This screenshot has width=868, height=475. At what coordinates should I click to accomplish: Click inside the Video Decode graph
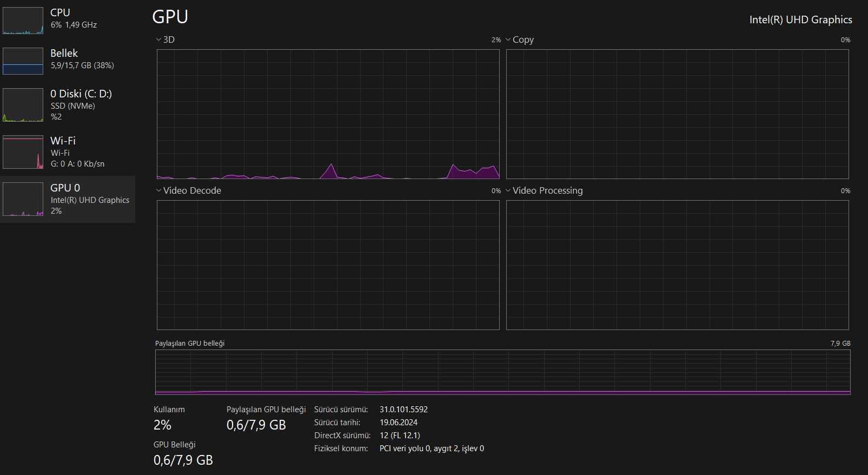click(328, 265)
